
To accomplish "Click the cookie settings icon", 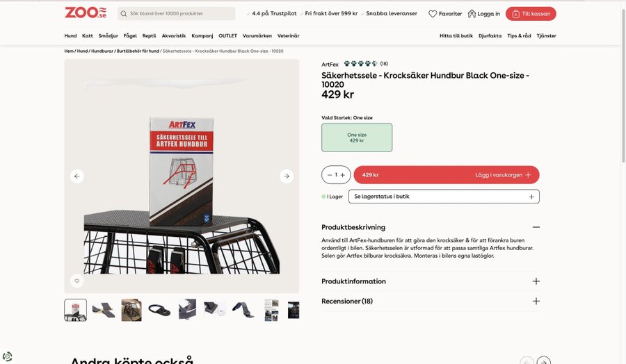I will (8, 356).
